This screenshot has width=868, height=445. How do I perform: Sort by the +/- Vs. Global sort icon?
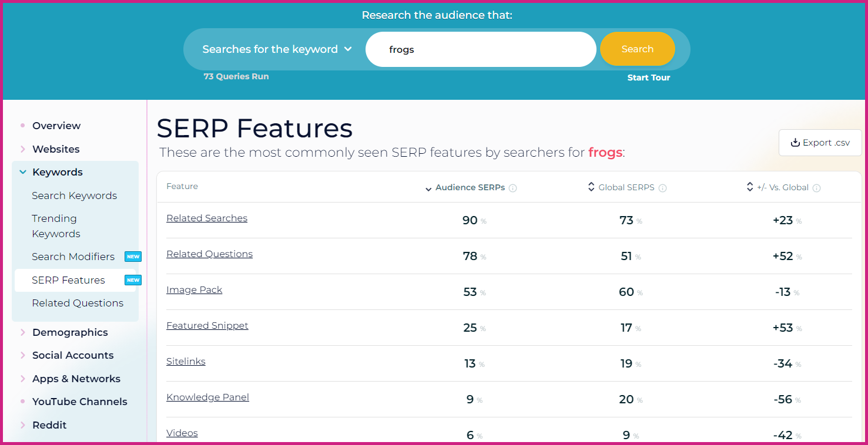point(749,187)
